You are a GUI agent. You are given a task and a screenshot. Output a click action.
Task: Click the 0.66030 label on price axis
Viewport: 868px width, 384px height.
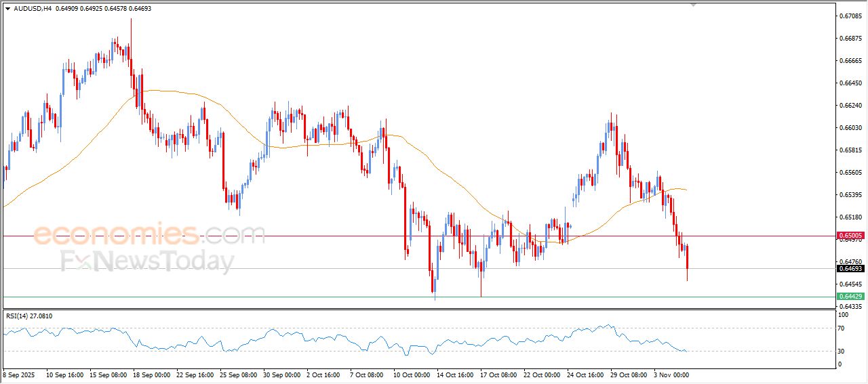850,127
